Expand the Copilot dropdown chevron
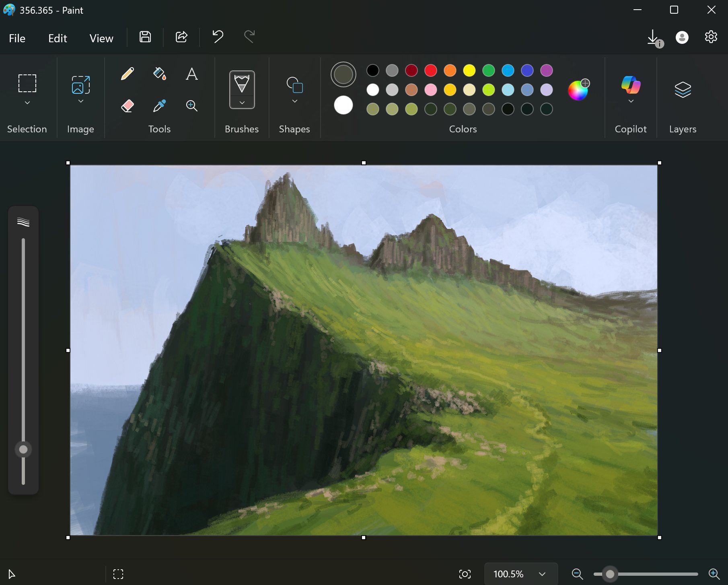Screen dimensions: 728x585 click(x=631, y=101)
